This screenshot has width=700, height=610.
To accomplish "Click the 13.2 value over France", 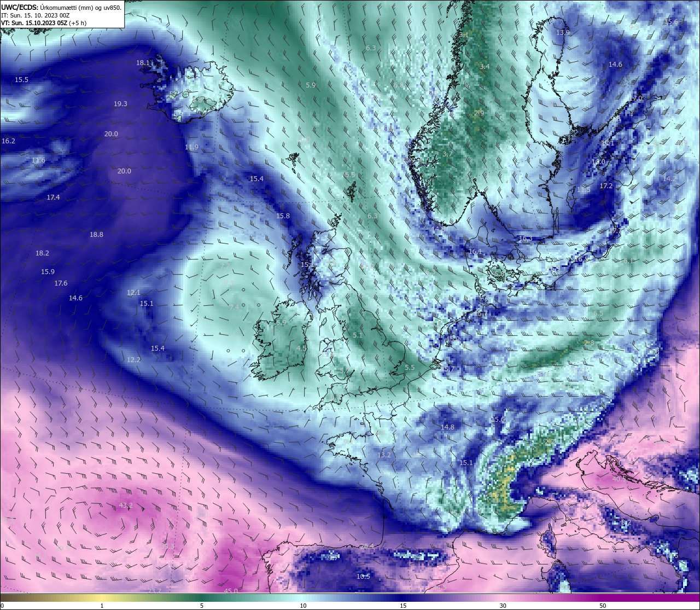I will (x=384, y=455).
